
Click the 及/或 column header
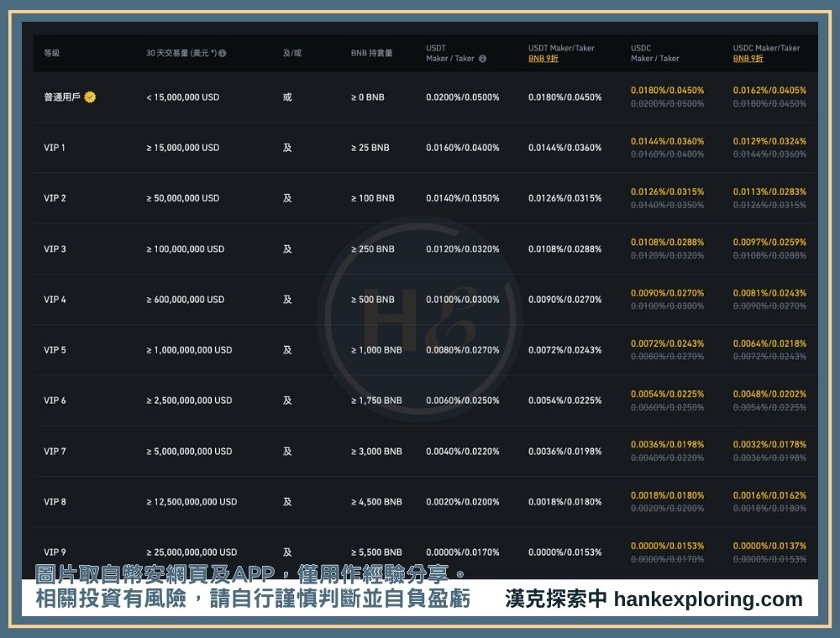(x=292, y=53)
